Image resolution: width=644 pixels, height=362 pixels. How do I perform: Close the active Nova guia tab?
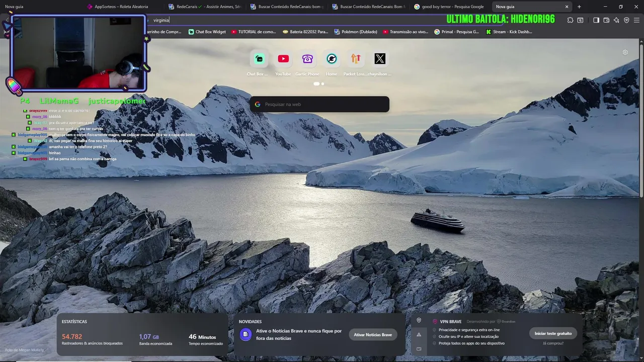point(567,7)
